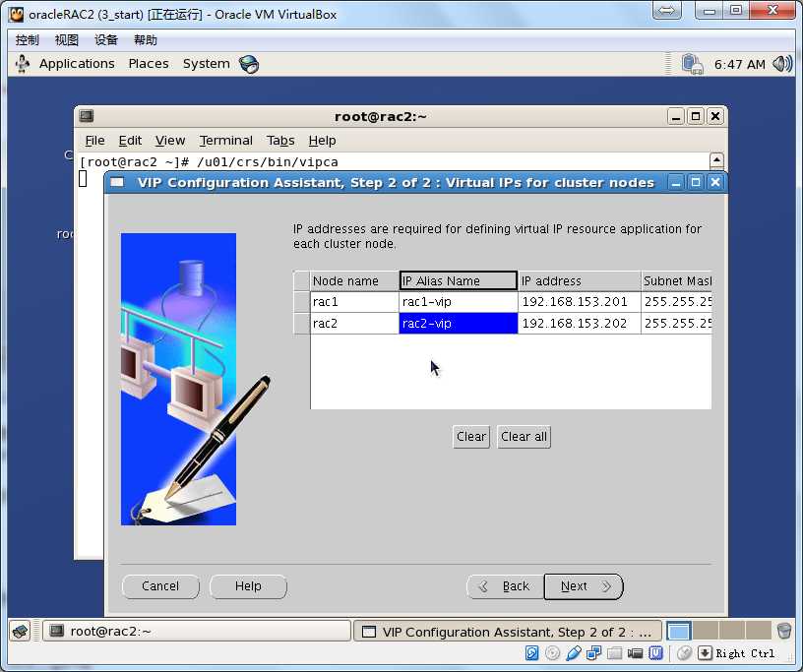
Task: Open the Places menu
Action: 149,64
